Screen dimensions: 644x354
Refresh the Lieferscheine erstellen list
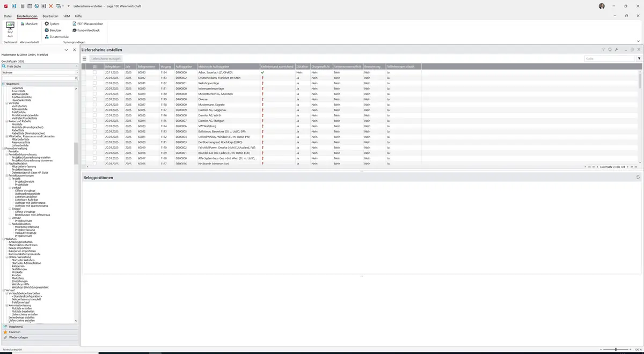coord(610,50)
